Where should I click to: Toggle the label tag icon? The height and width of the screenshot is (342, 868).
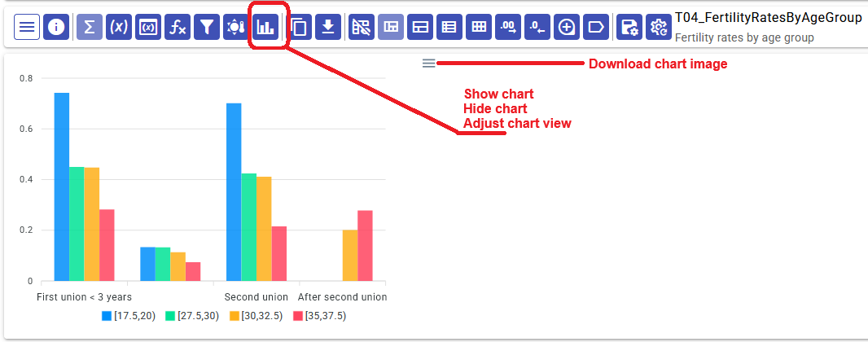[596, 27]
